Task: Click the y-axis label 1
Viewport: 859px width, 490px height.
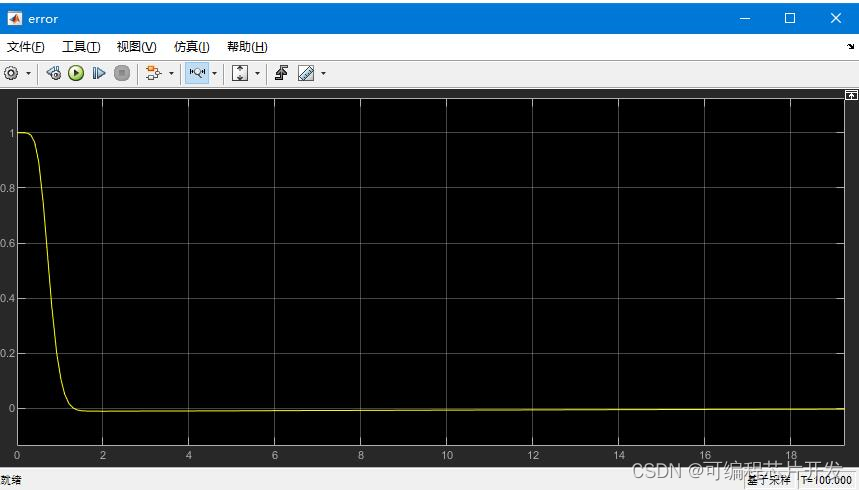Action: point(12,133)
